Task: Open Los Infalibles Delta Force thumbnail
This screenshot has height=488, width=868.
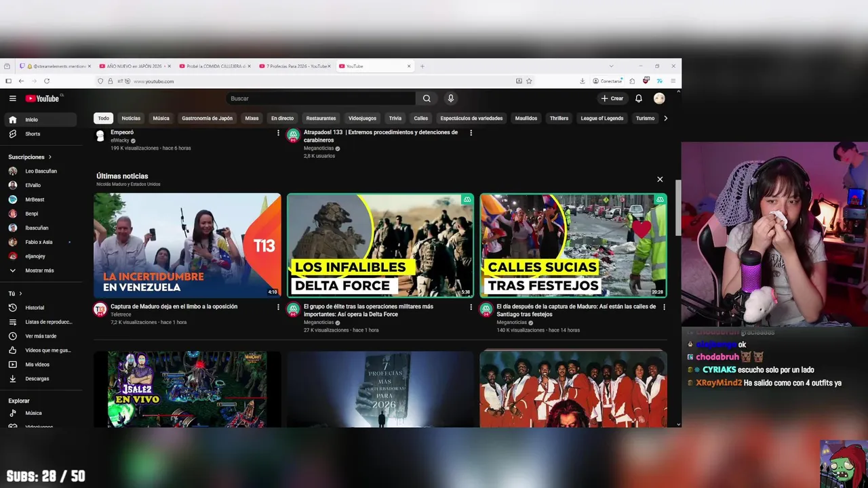Action: tap(380, 245)
